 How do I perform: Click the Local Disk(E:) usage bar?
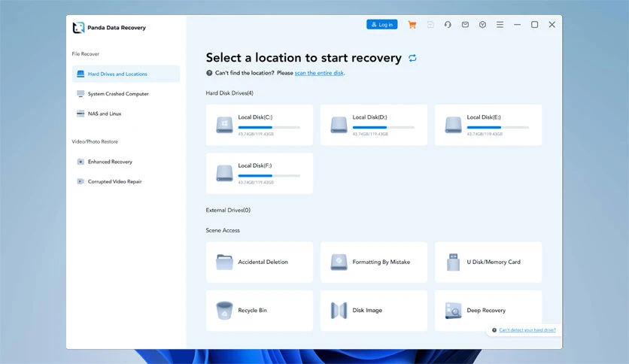click(x=497, y=128)
